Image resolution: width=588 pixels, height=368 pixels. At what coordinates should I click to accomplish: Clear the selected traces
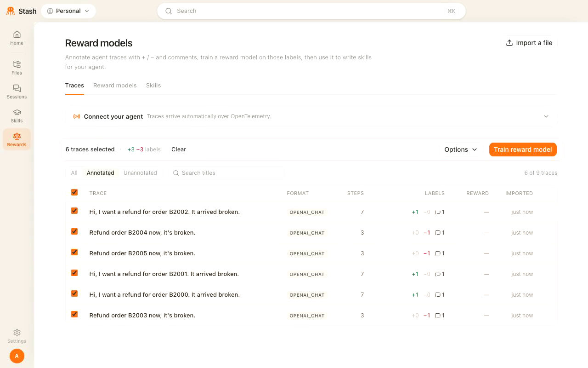coord(179,149)
